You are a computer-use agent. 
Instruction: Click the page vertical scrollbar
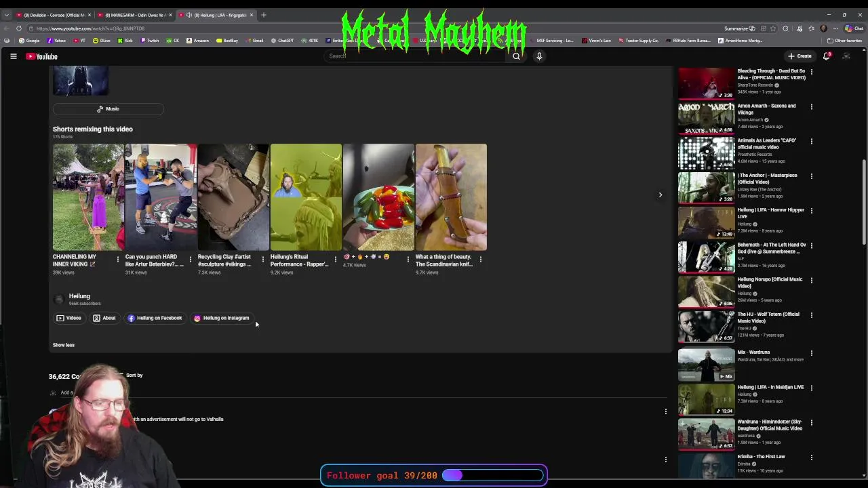864,202
